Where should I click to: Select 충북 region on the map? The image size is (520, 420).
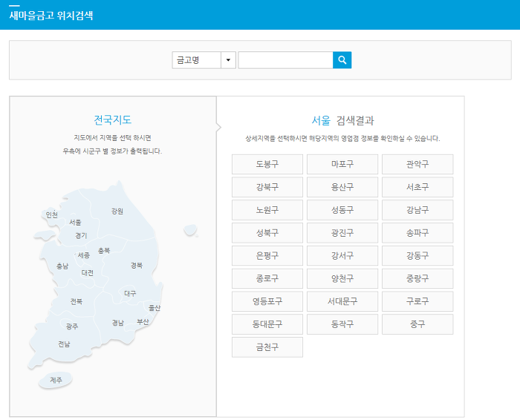(x=104, y=250)
